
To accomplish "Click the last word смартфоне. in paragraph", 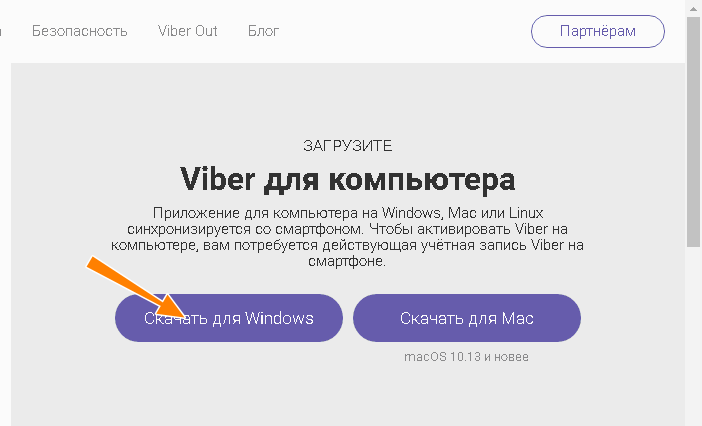I will (x=347, y=261).
